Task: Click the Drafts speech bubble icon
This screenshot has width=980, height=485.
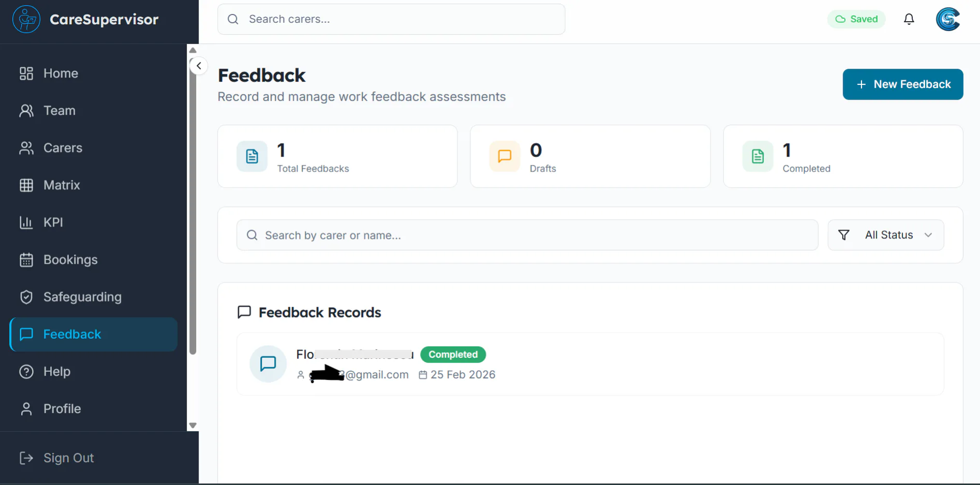Action: point(504,156)
